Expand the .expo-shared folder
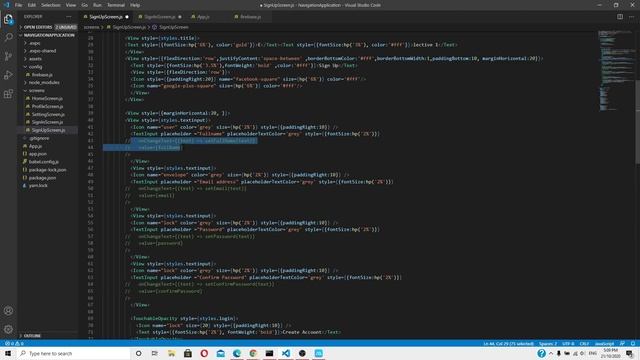 (42, 51)
